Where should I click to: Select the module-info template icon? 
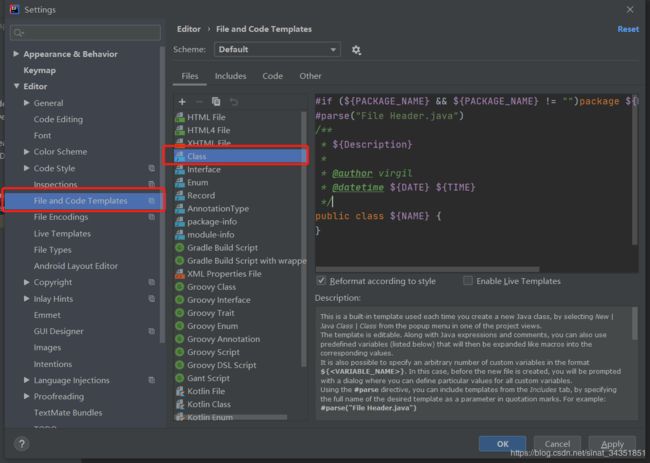coord(179,235)
